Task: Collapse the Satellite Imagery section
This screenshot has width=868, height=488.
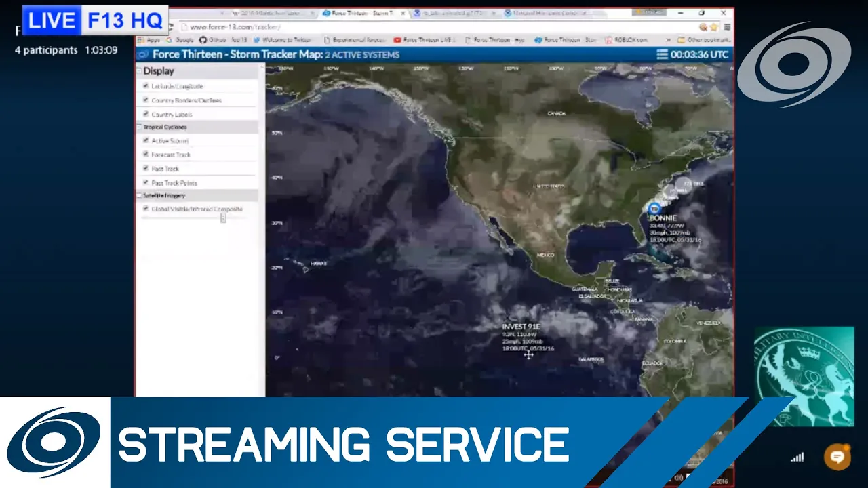Action: point(139,195)
